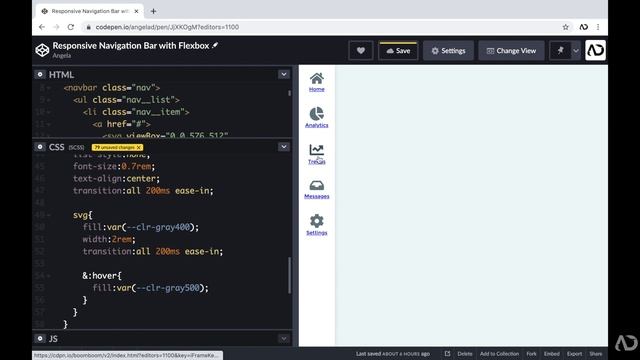Image resolution: width=640 pixels, height=360 pixels.
Task: Go forward with browser forward arrow
Action: click(56, 27)
